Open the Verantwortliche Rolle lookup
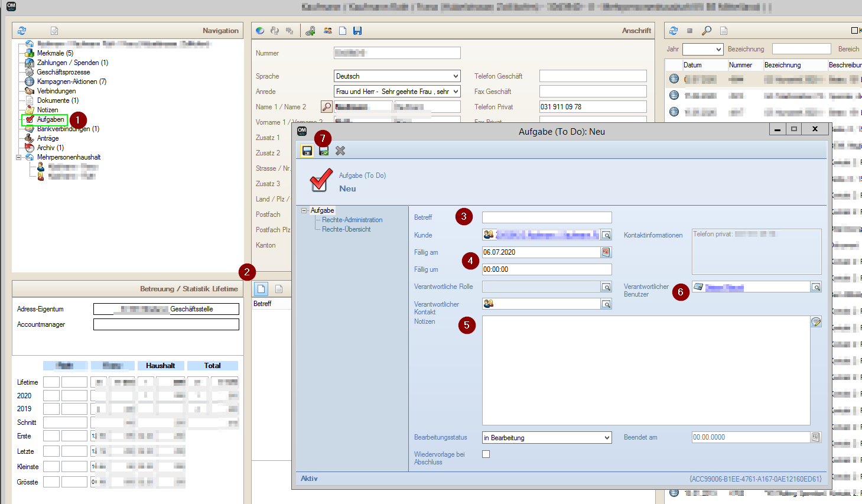 click(606, 287)
